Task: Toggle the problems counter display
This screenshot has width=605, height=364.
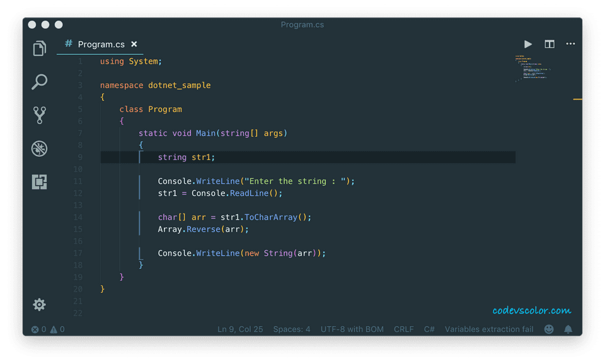Action: click(49, 329)
